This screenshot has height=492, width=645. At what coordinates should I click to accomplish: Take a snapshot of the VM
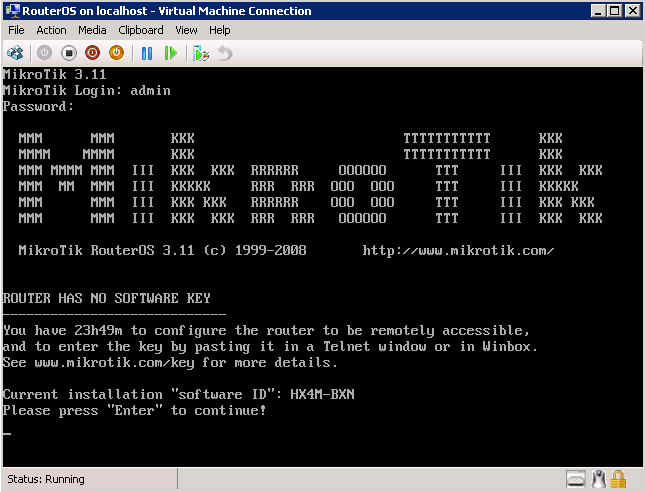[201, 53]
